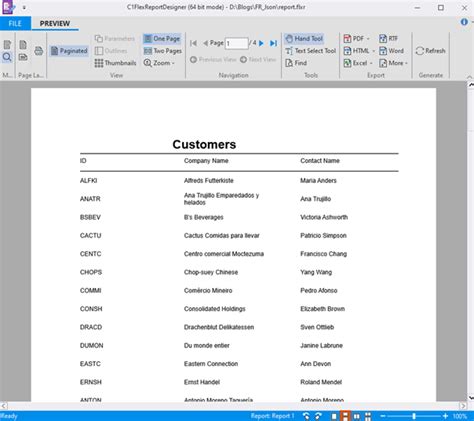Export report to RTF

pos(389,39)
